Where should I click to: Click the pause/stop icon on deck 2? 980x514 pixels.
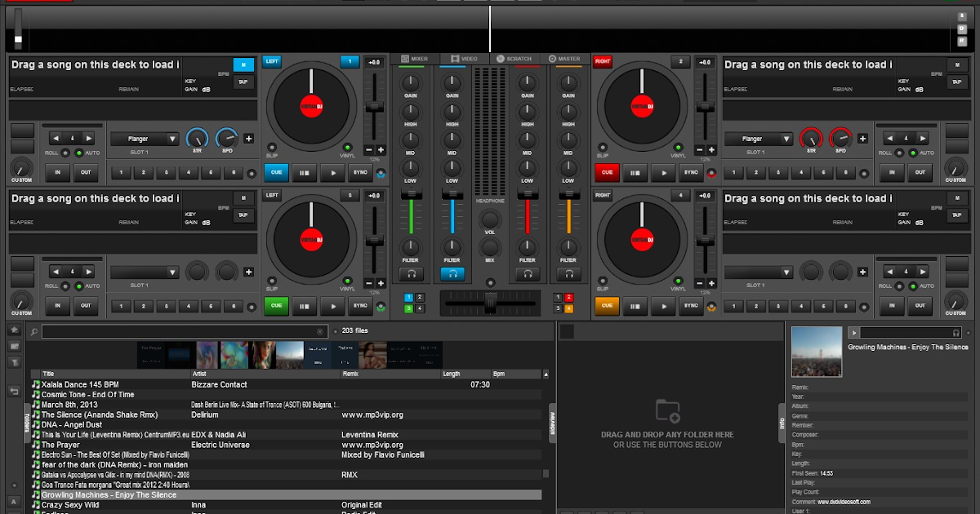point(635,172)
